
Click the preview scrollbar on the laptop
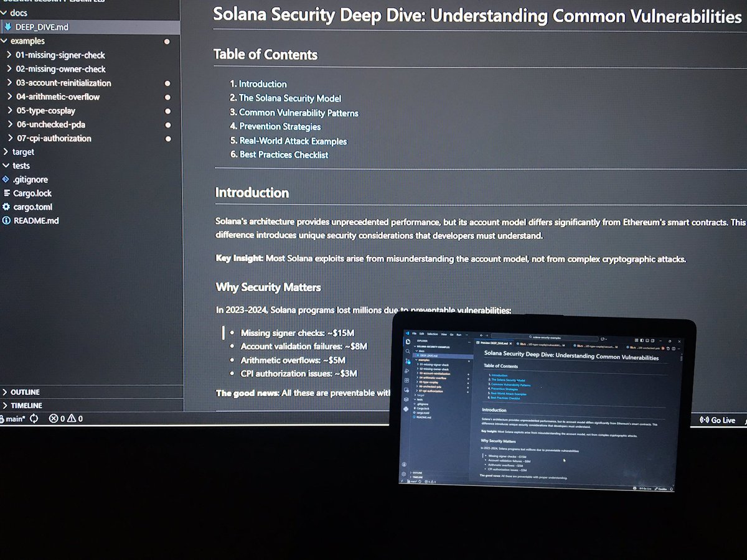click(x=682, y=358)
